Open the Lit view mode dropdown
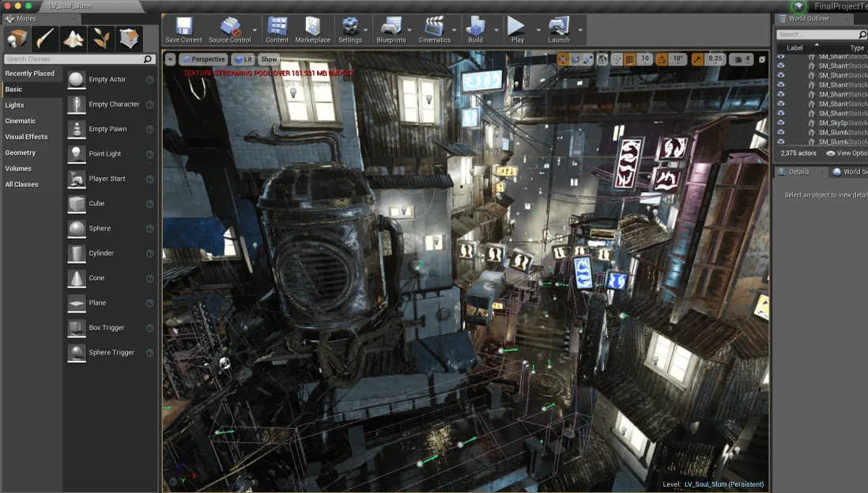 (243, 59)
